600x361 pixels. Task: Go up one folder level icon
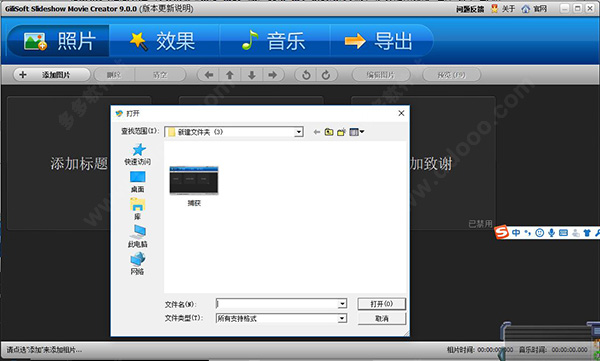click(329, 132)
